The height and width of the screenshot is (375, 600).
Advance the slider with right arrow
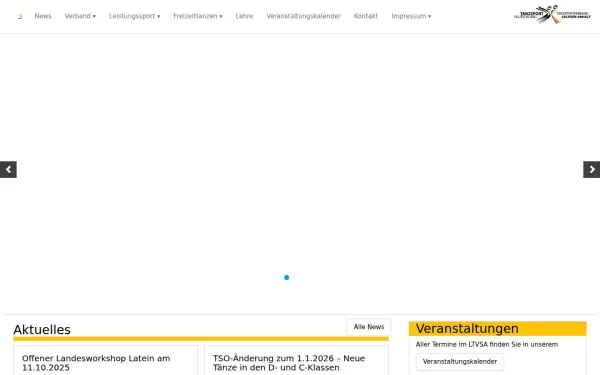coord(592,170)
